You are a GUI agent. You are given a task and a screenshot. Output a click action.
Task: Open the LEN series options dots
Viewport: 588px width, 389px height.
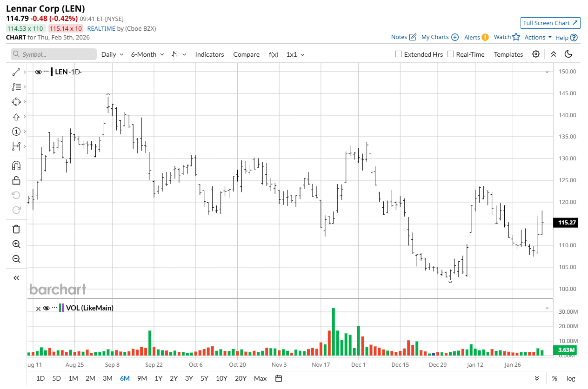[46, 72]
